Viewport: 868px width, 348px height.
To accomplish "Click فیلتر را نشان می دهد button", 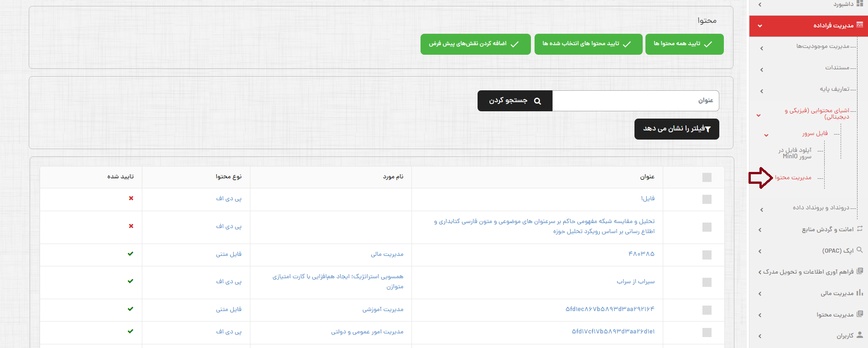I will [677, 129].
